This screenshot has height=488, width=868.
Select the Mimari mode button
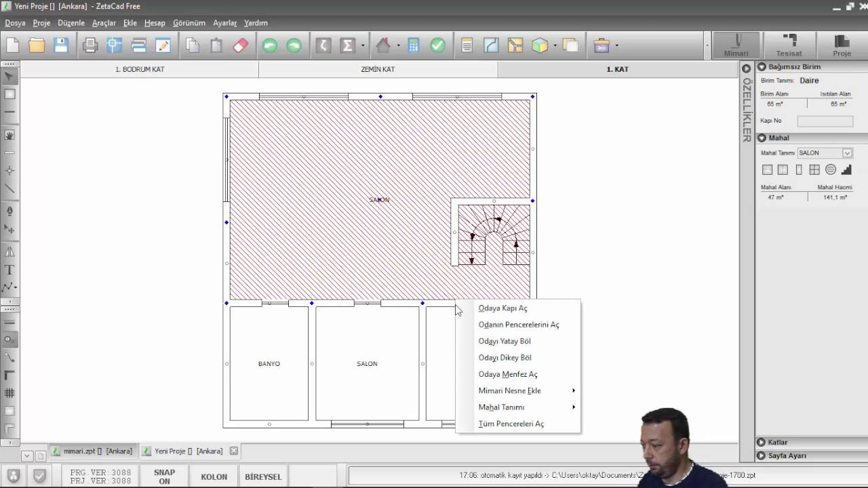(x=736, y=45)
